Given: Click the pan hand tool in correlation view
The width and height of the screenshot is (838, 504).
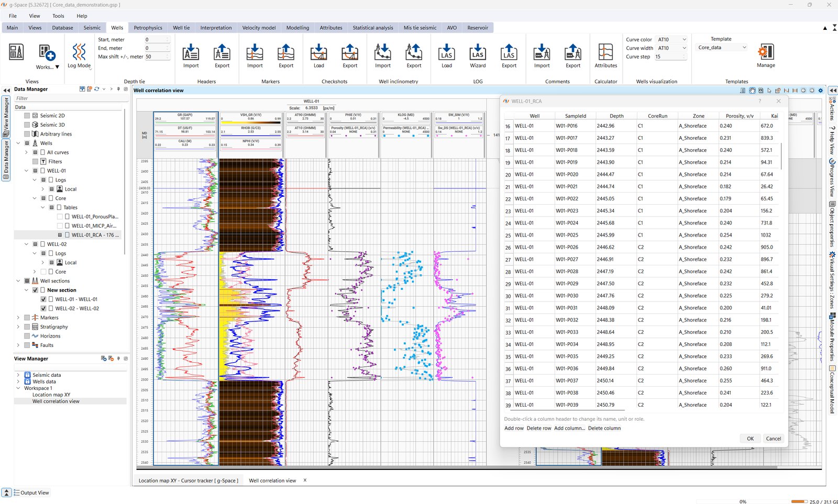Looking at the screenshot, I should point(752,91).
